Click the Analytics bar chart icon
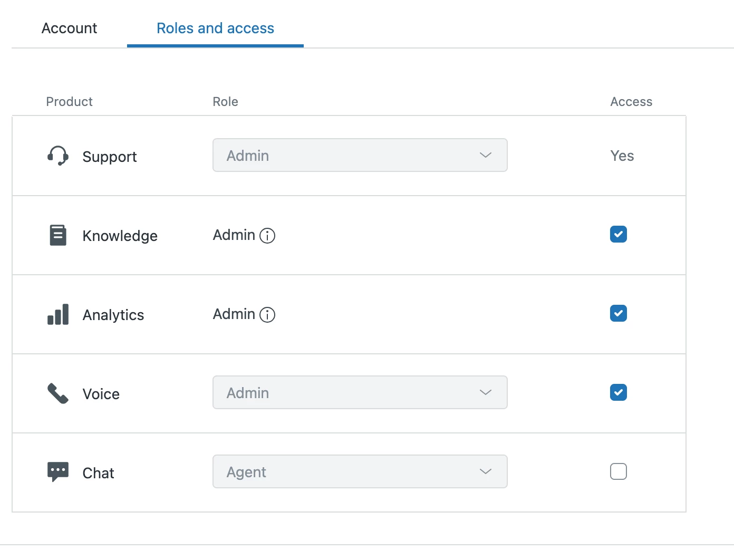Image resolution: width=734 pixels, height=560 pixels. (58, 314)
